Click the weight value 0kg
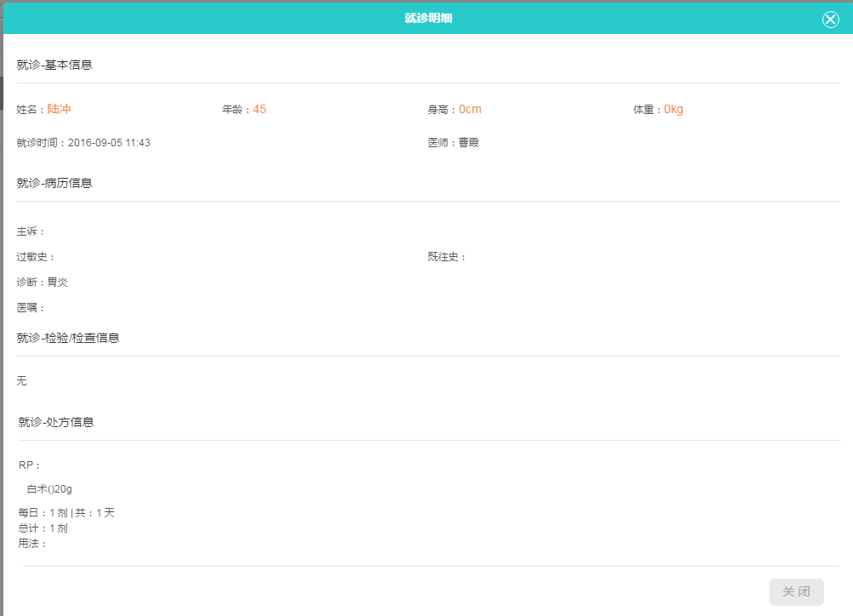This screenshot has width=853, height=616. (x=673, y=109)
